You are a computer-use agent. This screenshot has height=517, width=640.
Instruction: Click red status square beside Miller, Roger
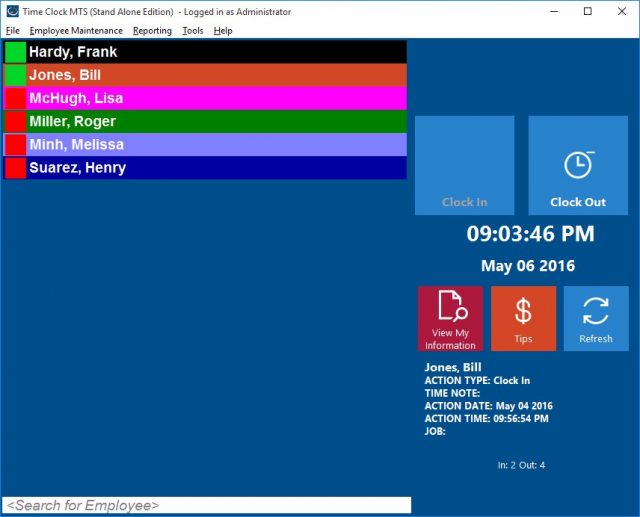click(x=16, y=122)
